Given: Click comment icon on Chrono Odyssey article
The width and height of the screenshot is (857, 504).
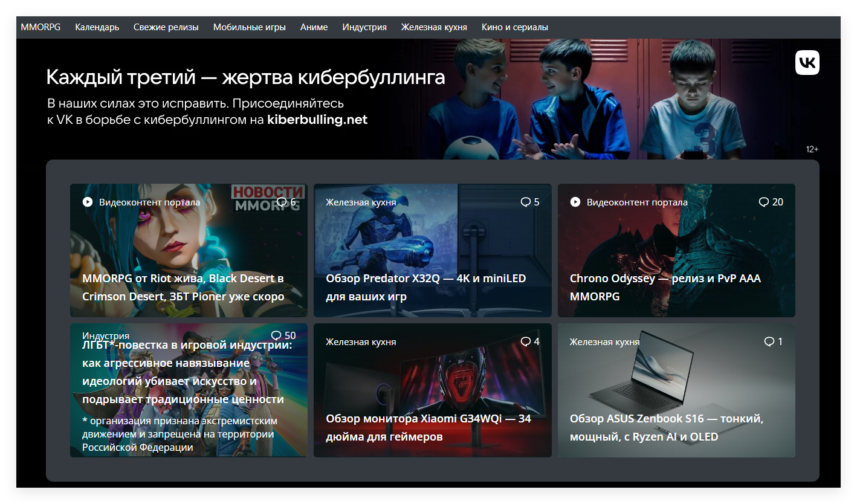Looking at the screenshot, I should click(x=764, y=202).
